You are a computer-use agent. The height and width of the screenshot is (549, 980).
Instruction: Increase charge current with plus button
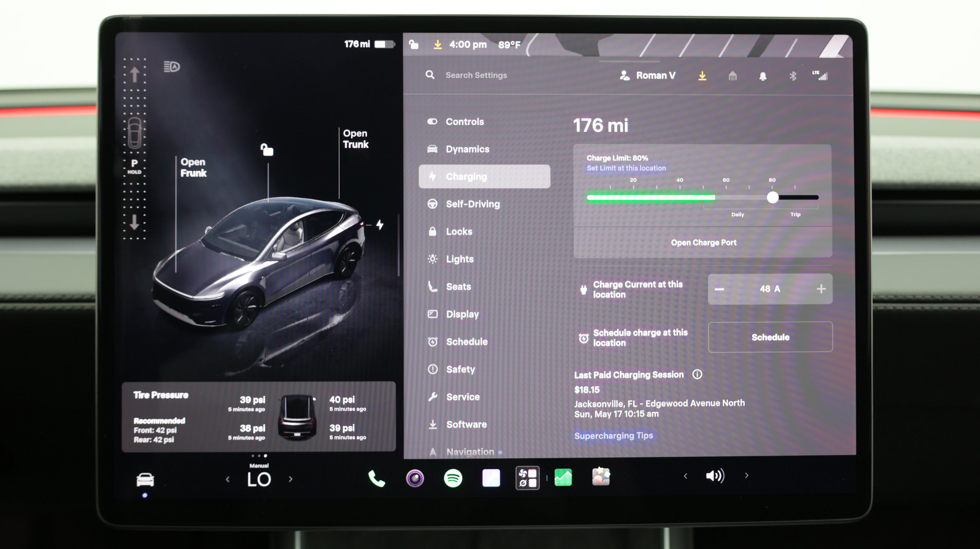pyautogui.click(x=821, y=289)
